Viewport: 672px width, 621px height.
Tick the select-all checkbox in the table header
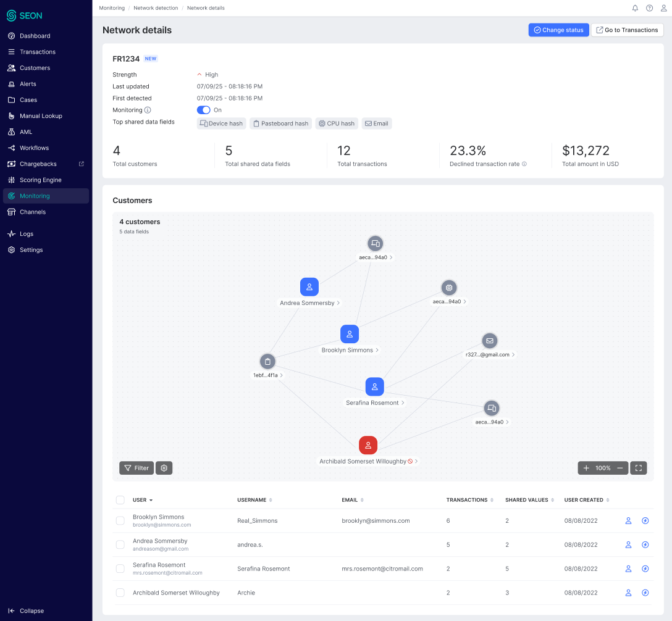(x=120, y=500)
